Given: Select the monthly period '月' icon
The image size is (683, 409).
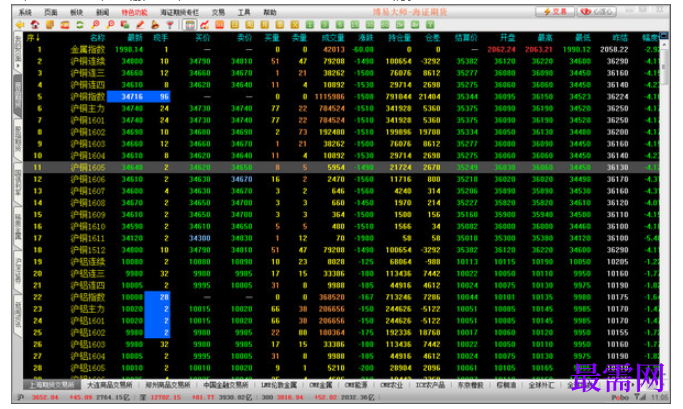Looking at the screenshot, I should click(x=265, y=25).
